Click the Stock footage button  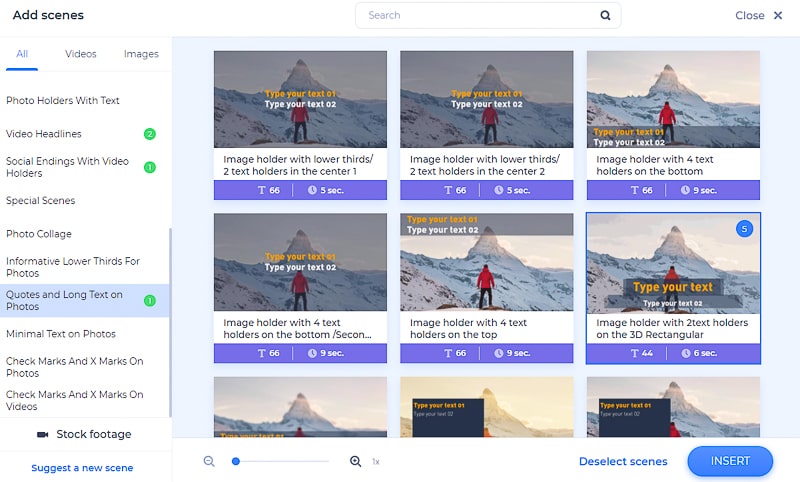click(85, 434)
